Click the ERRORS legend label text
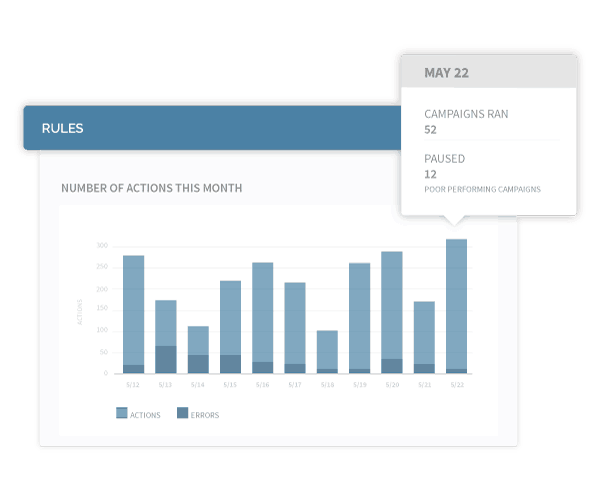This screenshot has height=500, width=600. (205, 415)
